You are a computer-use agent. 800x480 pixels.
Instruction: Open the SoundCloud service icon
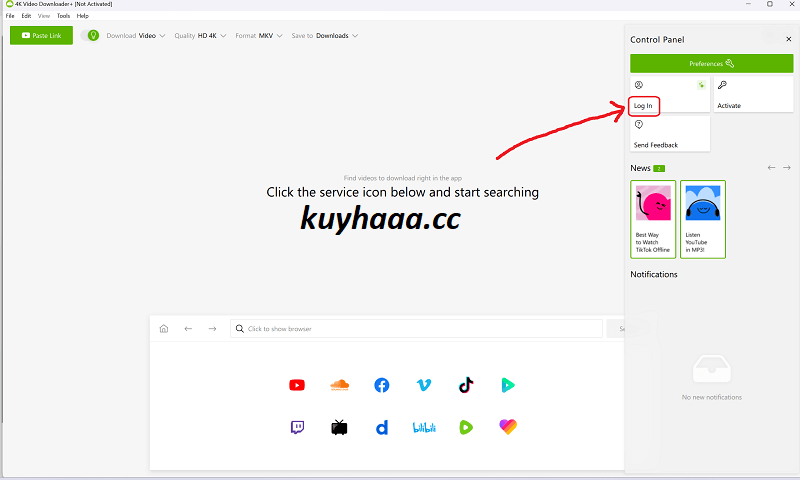(339, 385)
